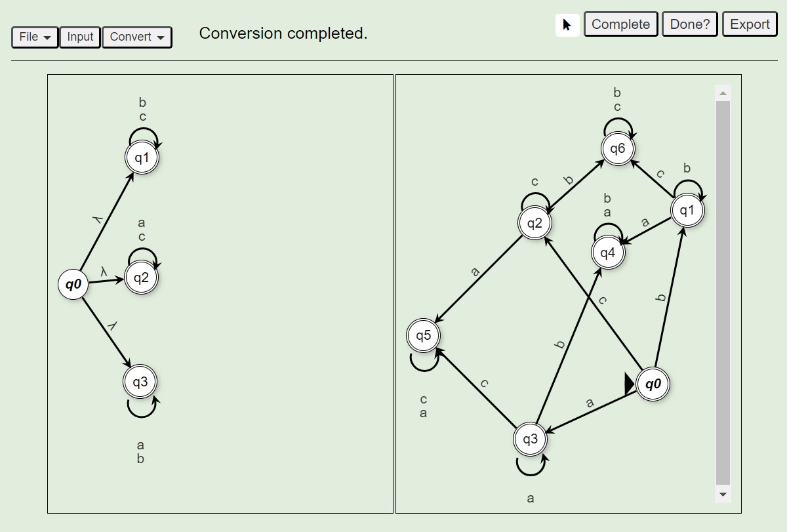787x532 pixels.
Task: Click the Complete button
Action: click(620, 24)
